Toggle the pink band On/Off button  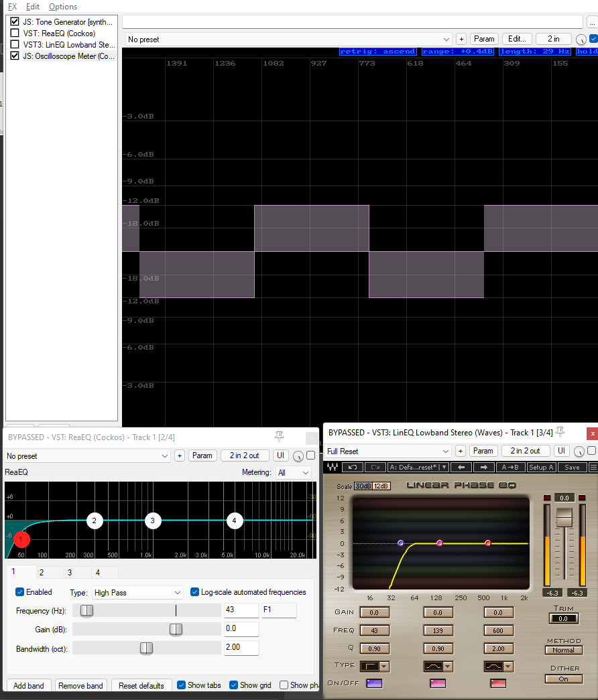tap(438, 683)
